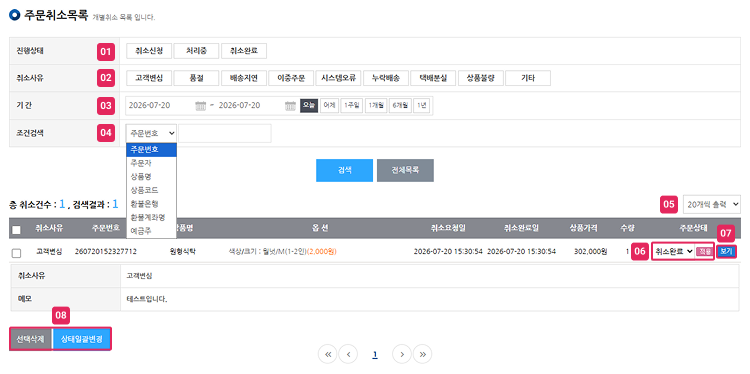Go to previous page of results
Image resolution: width=750 pixels, height=374 pixels.
[x=348, y=354]
